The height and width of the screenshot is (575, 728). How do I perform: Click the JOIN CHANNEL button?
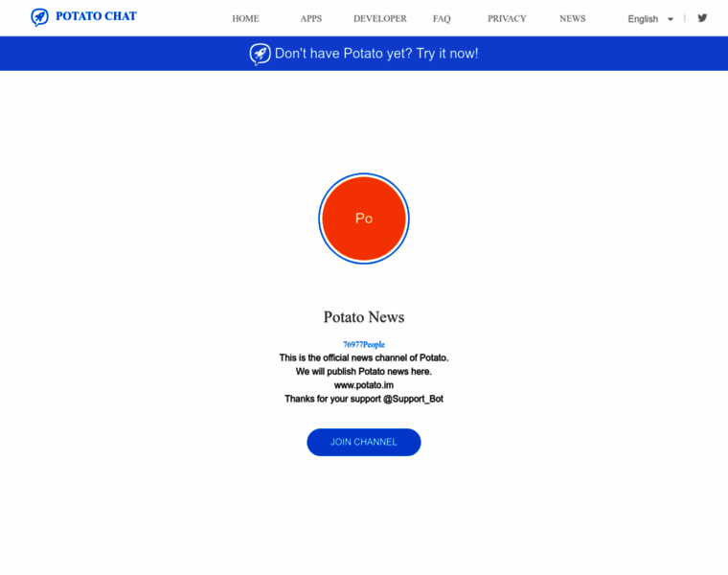pyautogui.click(x=364, y=442)
